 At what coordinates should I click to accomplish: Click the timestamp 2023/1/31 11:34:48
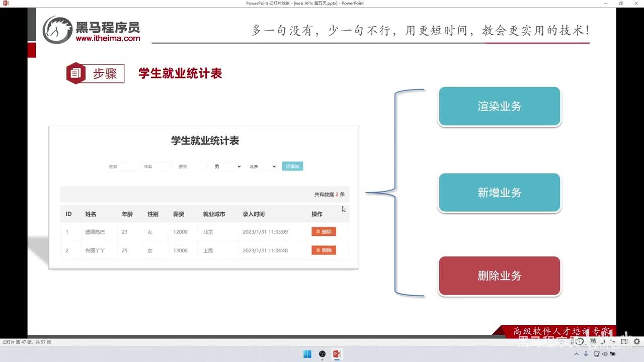pos(265,250)
